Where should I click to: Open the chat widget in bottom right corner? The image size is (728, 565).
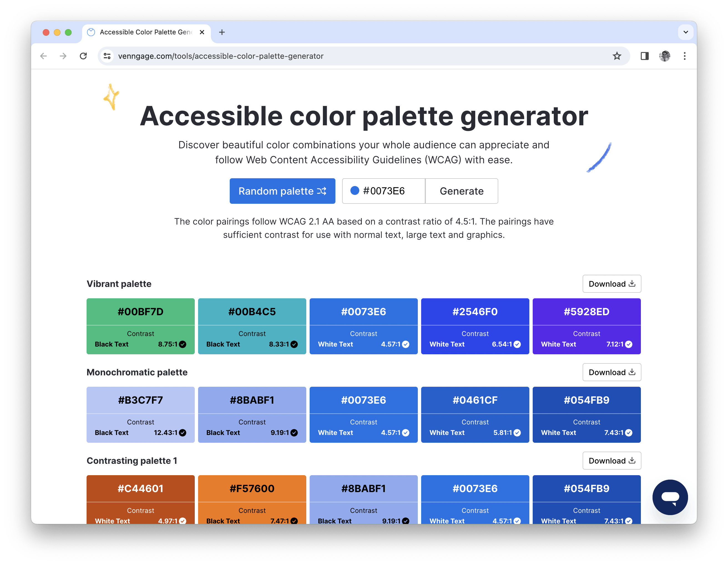click(x=670, y=497)
